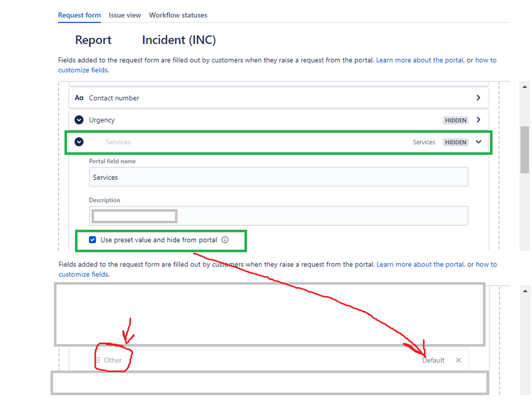This screenshot has width=532, height=408.
Task: Select the Other preset value
Action: pos(113,360)
